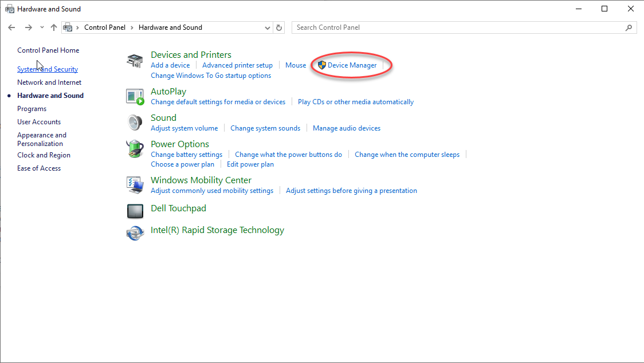This screenshot has width=644, height=363.
Task: Go up one level with Up arrow
Action: tap(54, 27)
